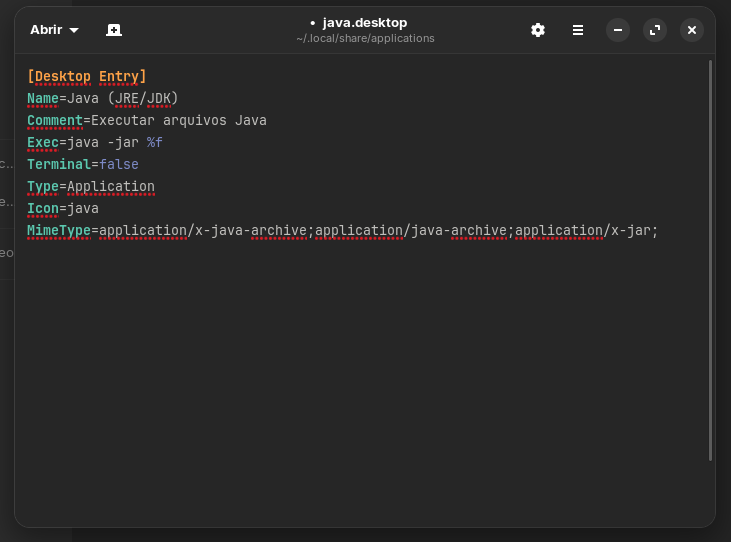This screenshot has width=731, height=542.
Task: Place cursor on the [Desktop Entry] line
Action: [87, 76]
